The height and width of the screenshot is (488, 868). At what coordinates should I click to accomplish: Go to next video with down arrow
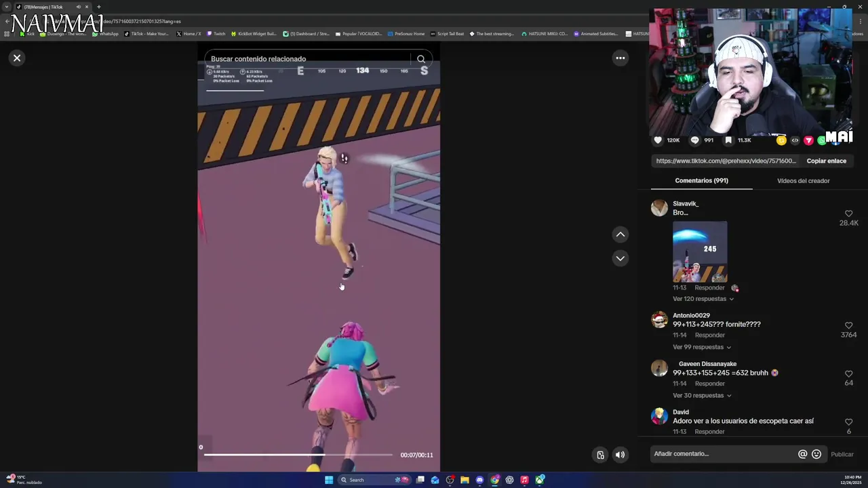point(620,258)
